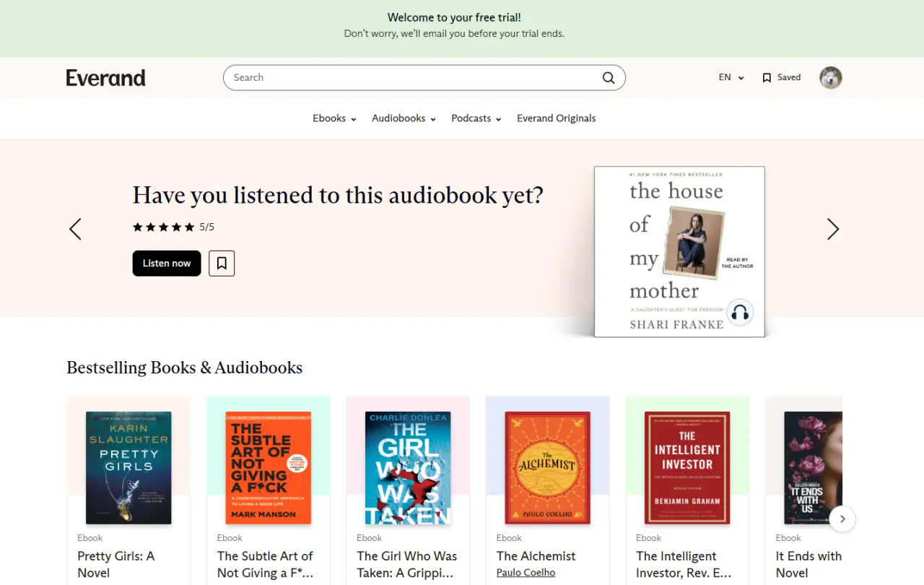
Task: Expand the Podcasts dropdown menu
Action: coord(476,118)
